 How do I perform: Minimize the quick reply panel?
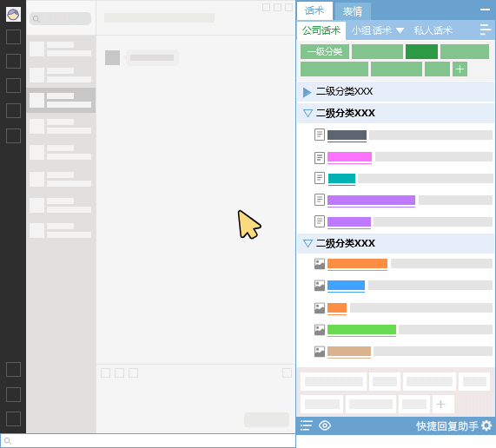pyautogui.click(x=485, y=10)
